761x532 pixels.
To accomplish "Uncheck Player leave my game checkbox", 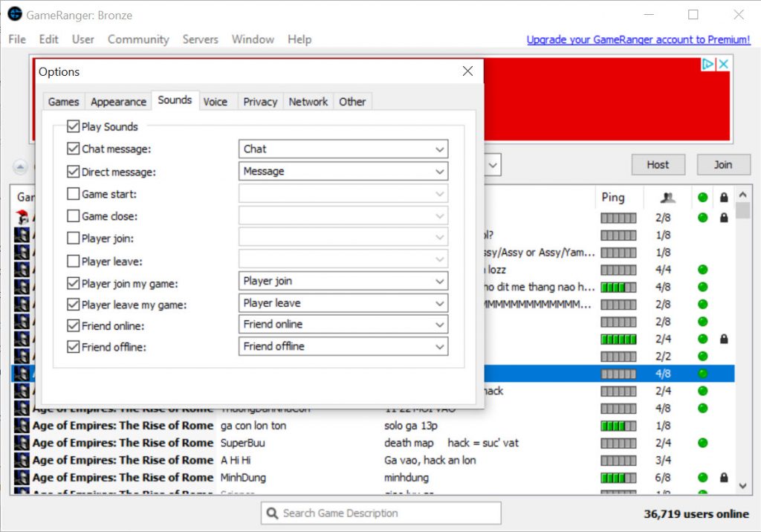I will point(74,305).
